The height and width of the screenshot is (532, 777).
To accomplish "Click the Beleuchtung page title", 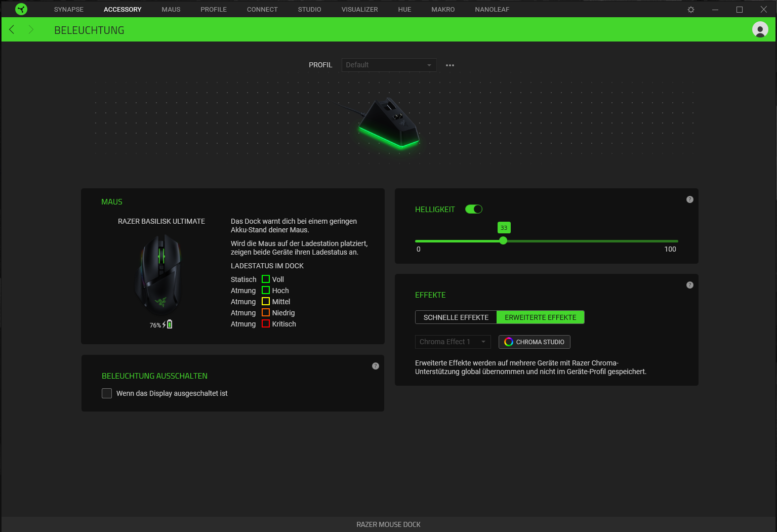I will coord(89,30).
